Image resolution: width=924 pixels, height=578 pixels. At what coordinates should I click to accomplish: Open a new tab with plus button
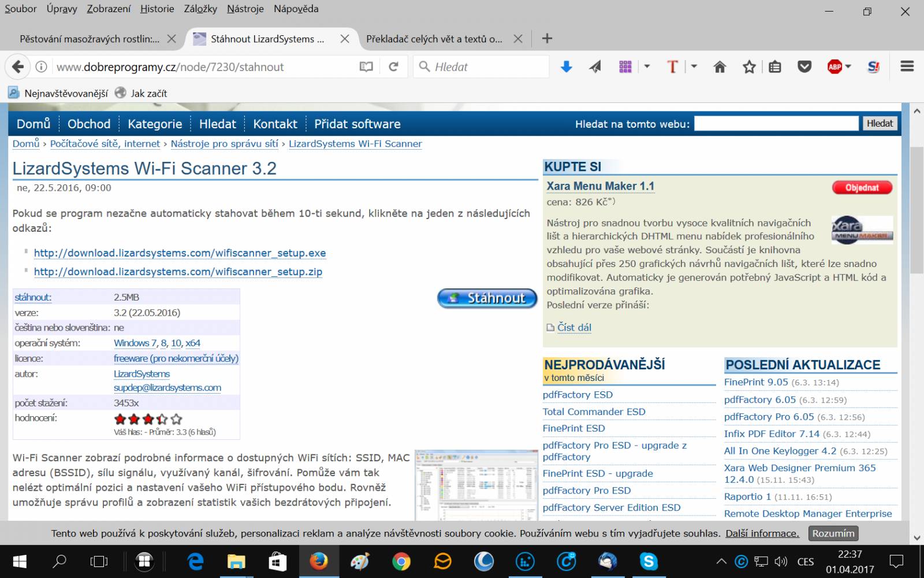pos(547,39)
